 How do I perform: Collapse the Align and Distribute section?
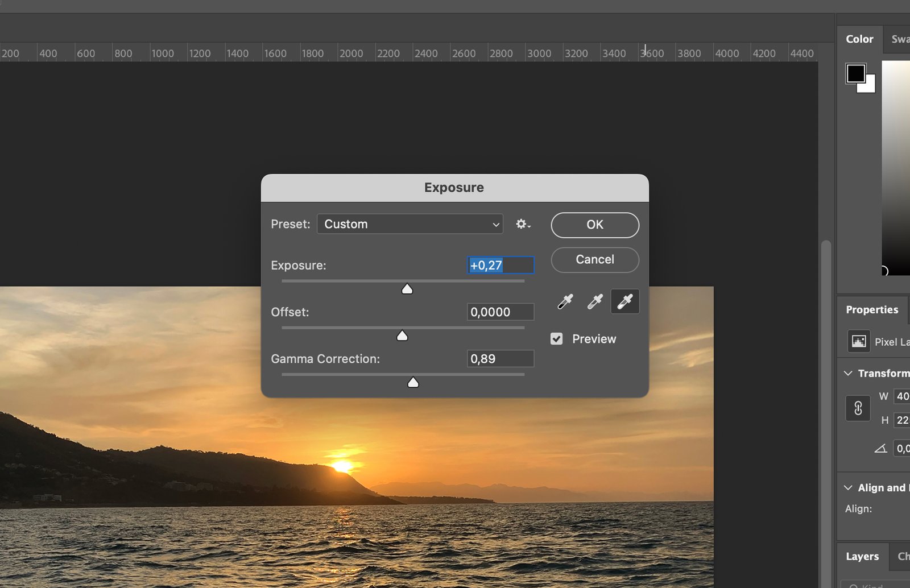(x=848, y=488)
